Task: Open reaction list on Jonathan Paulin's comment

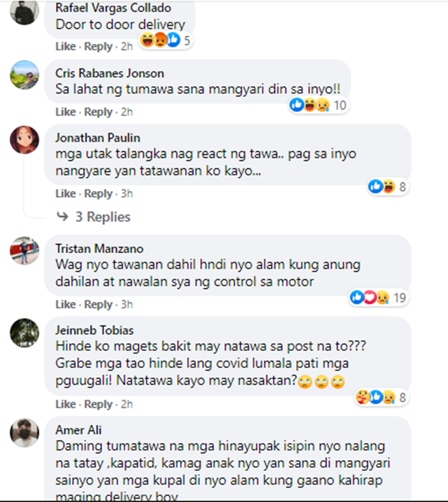Action: 388,186
